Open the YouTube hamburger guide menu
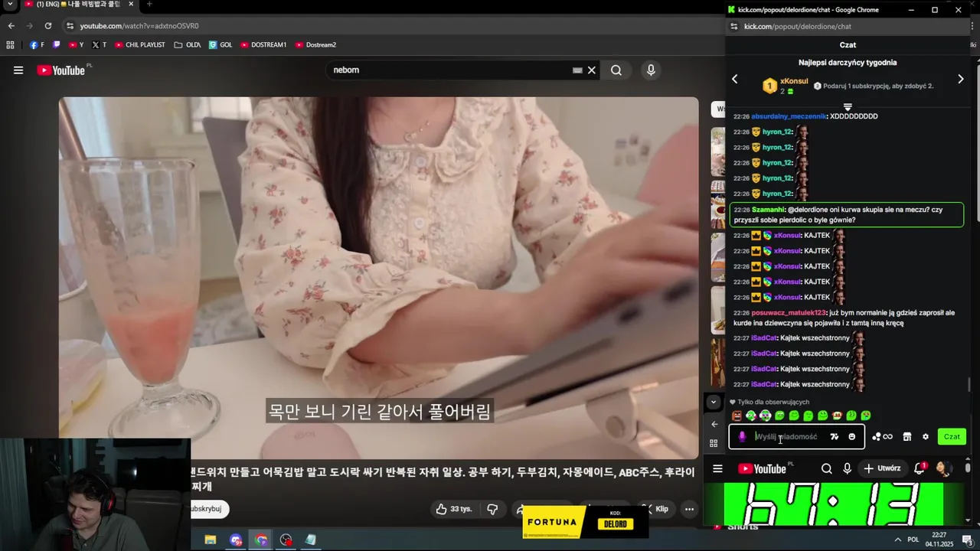 point(18,70)
